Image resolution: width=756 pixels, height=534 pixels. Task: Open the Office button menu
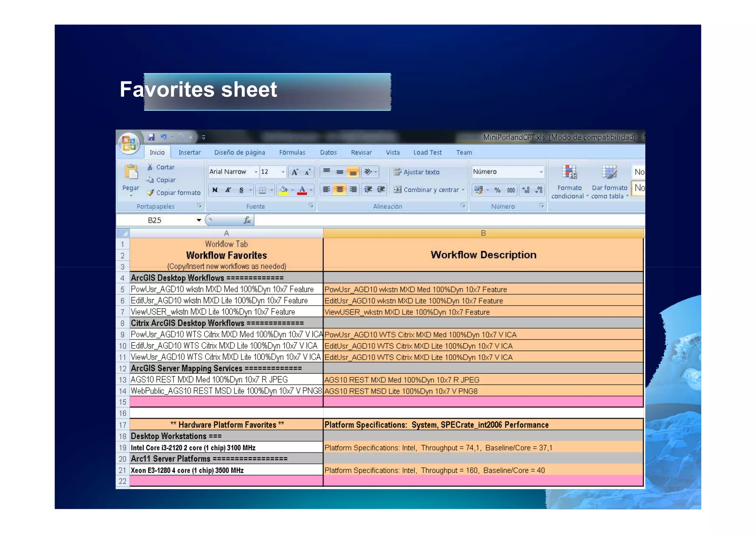128,143
